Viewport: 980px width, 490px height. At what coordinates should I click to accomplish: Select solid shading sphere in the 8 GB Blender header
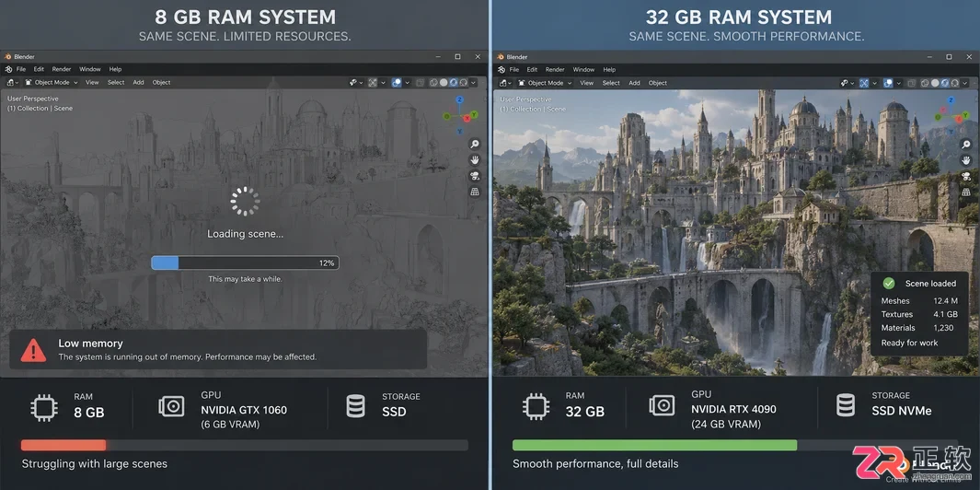(444, 83)
